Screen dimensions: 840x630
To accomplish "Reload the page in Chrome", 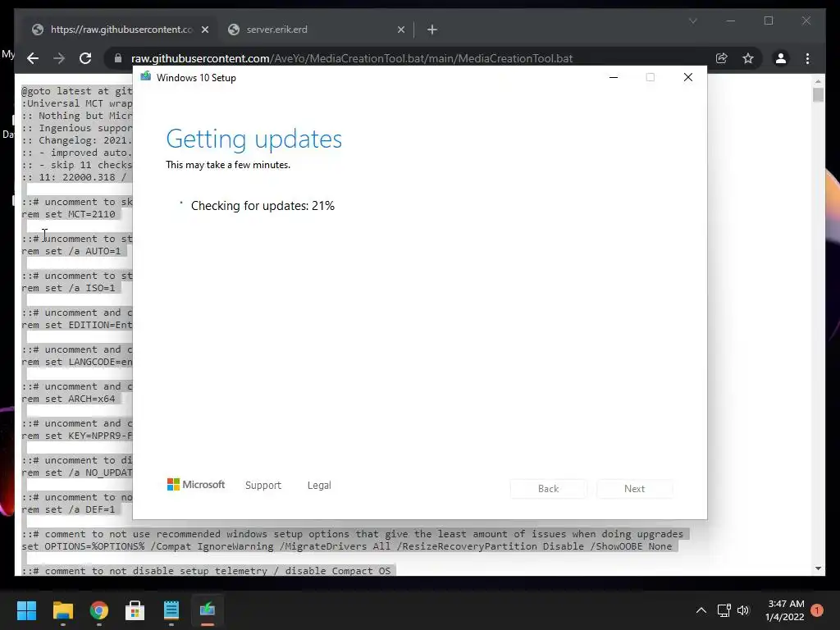I will coord(85,58).
